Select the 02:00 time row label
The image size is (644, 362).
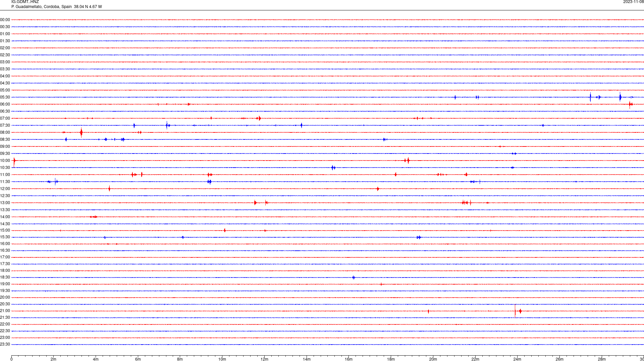(5, 48)
